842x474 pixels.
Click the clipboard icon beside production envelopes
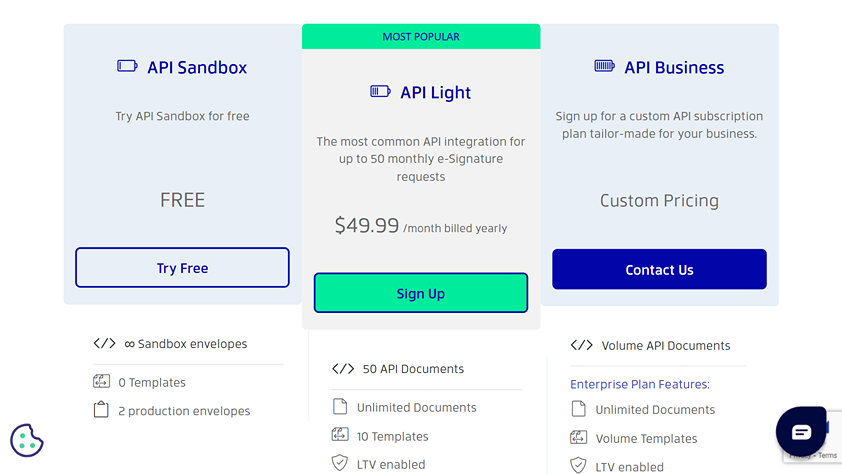101,410
